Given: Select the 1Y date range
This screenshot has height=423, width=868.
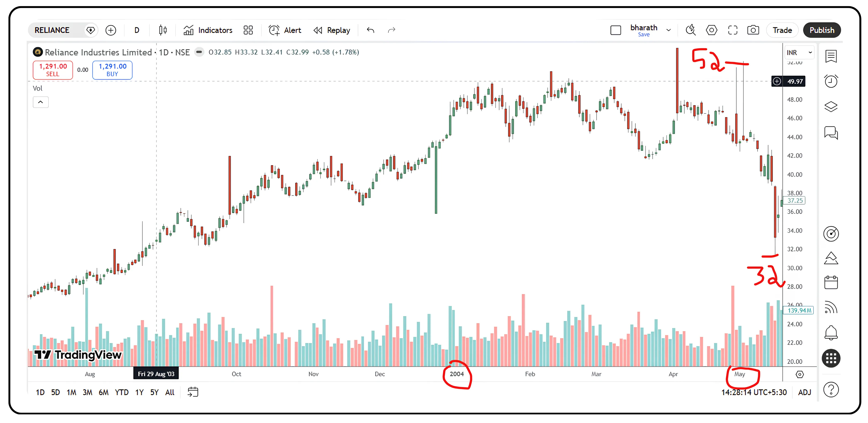Looking at the screenshot, I should [139, 392].
